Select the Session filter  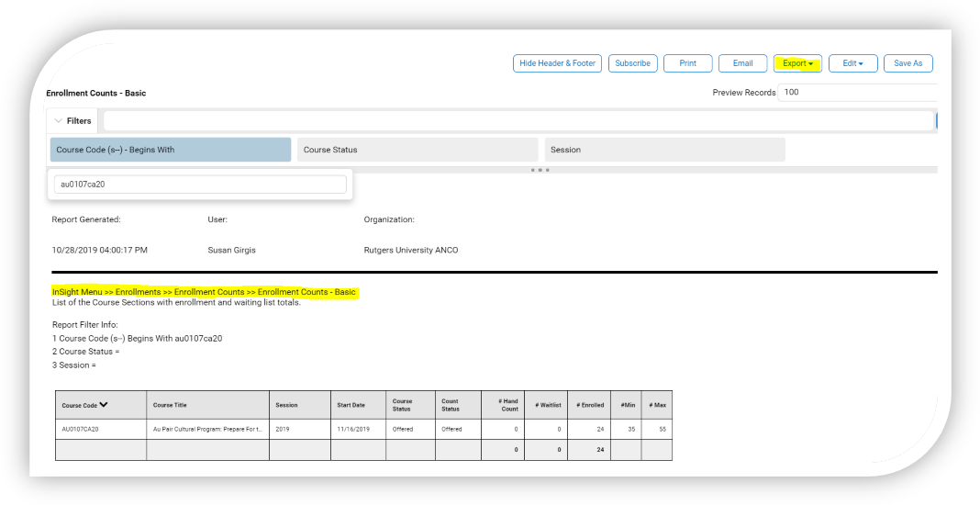pyautogui.click(x=664, y=150)
